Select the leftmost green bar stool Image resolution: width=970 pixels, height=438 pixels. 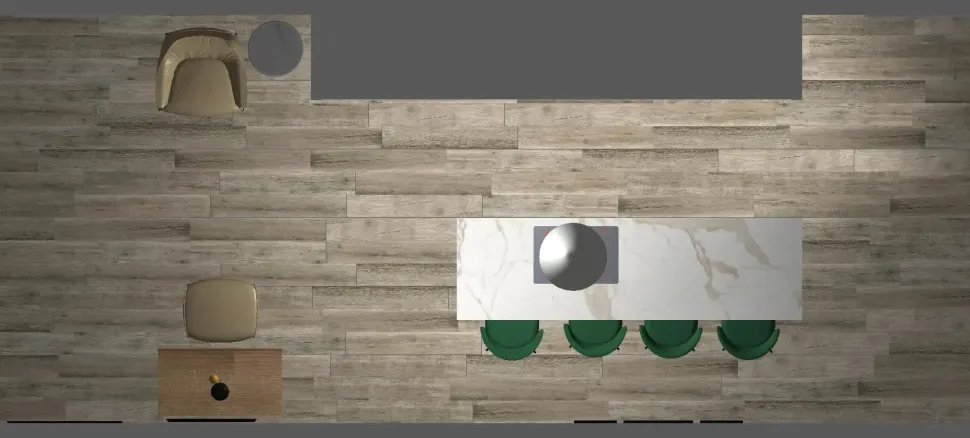(x=511, y=339)
